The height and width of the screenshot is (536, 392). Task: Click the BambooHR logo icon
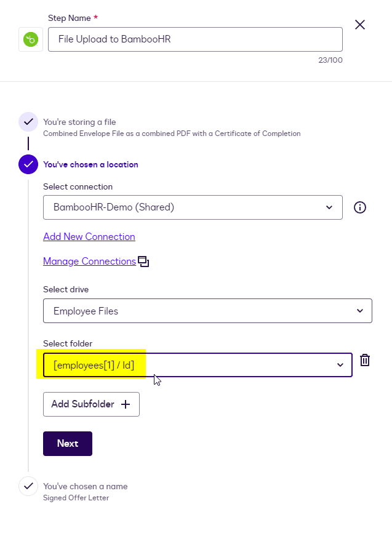tap(31, 39)
